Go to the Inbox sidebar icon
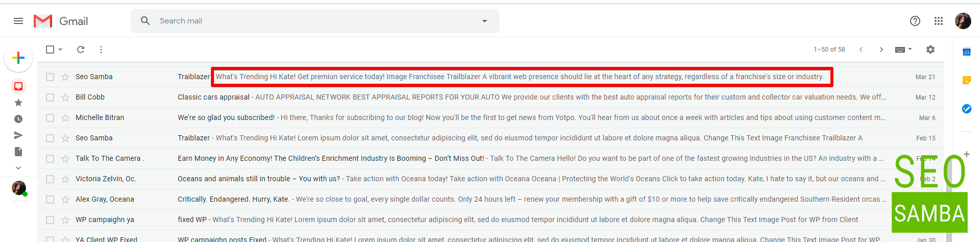Image resolution: width=980 pixels, height=242 pixels. tap(18, 86)
